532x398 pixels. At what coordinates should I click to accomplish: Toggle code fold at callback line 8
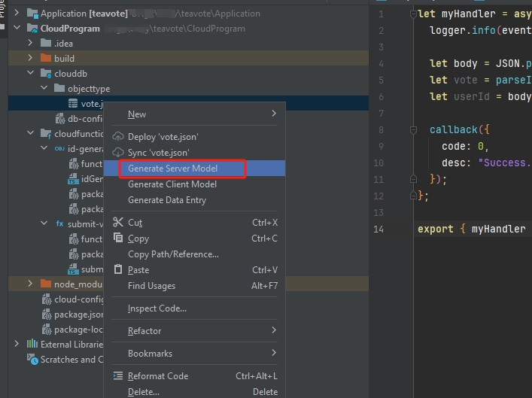coord(413,130)
